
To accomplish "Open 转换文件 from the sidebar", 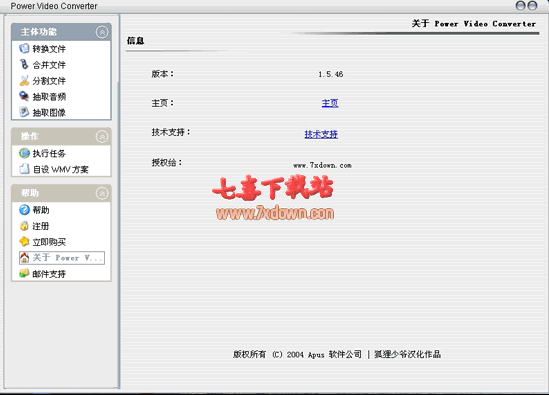I will point(49,49).
